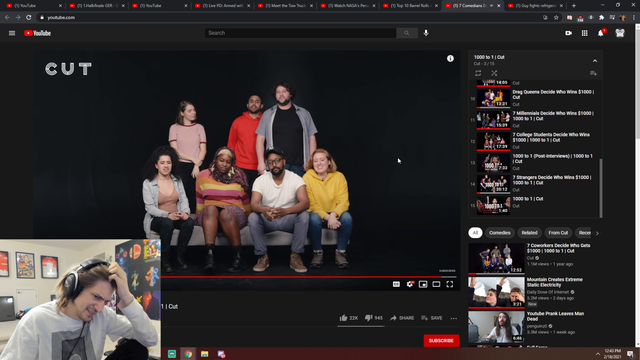This screenshot has width=640, height=360.
Task: Select the Comedies filter chip
Action: [x=500, y=233]
